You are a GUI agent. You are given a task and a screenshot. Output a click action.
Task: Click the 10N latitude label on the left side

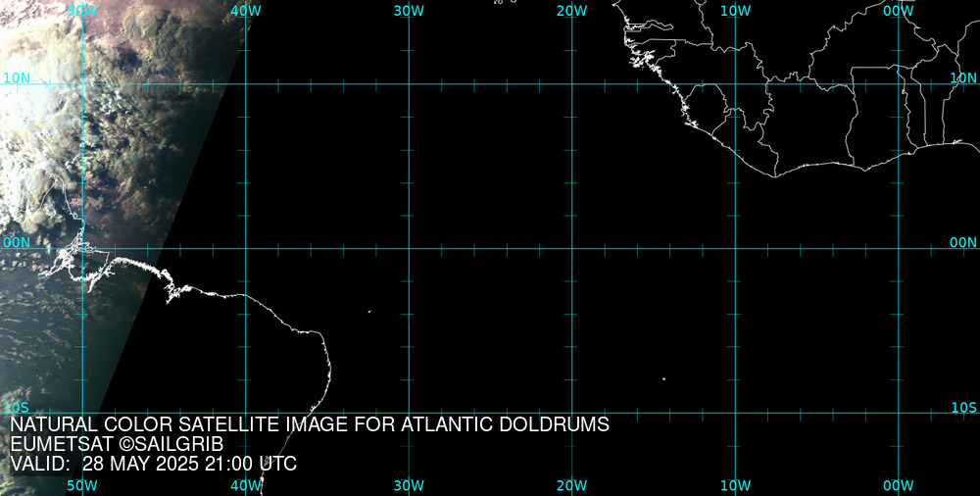click(x=17, y=77)
